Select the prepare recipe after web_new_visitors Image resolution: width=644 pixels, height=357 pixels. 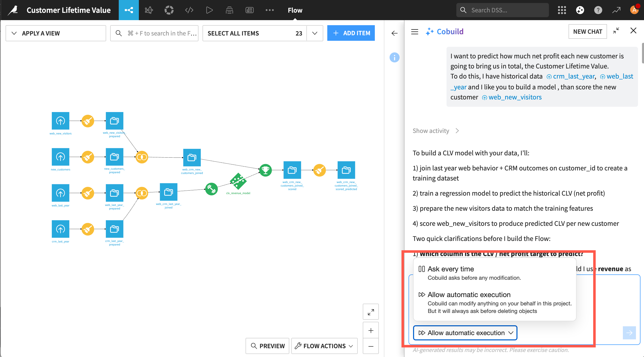tap(88, 121)
